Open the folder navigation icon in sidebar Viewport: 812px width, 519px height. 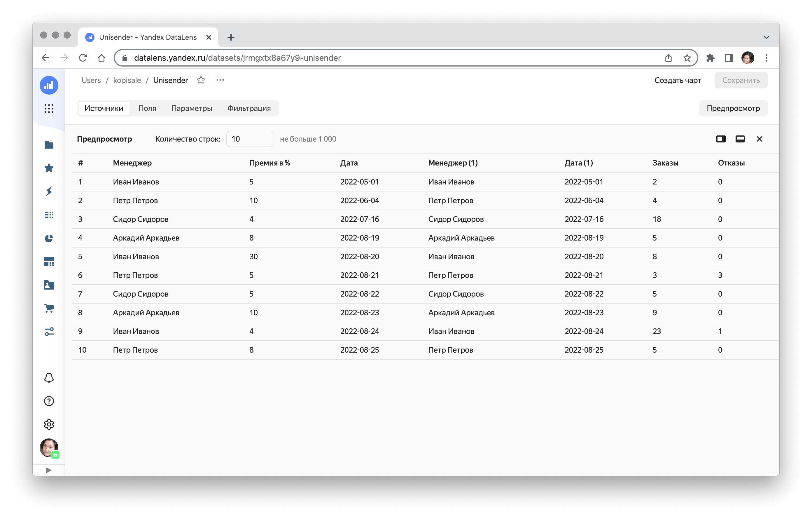pyautogui.click(x=49, y=145)
